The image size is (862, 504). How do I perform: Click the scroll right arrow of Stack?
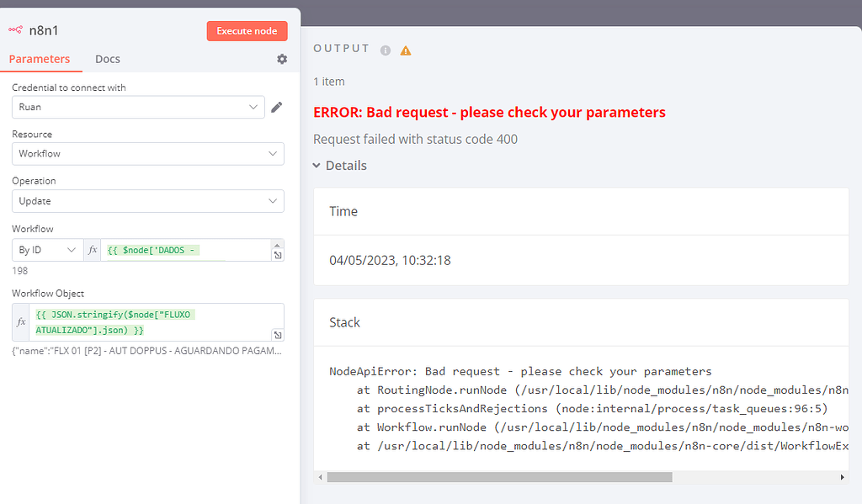coord(842,477)
